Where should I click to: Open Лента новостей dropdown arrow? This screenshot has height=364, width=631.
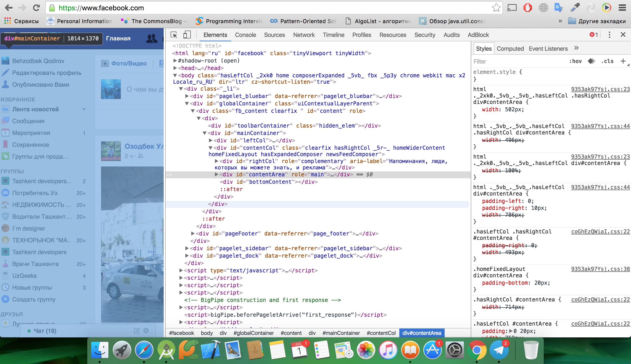click(84, 109)
